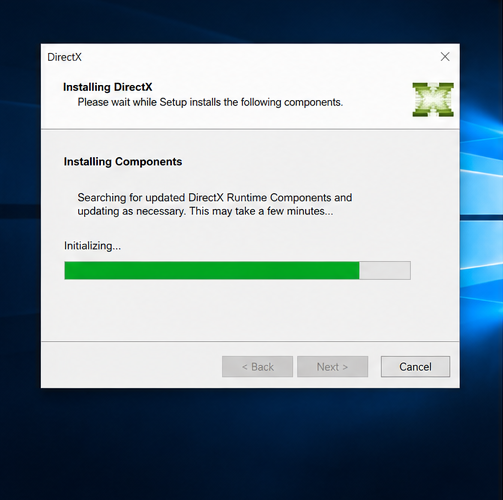Click the Please wait while Setup installs text
Screen dimensions: 503x500
point(210,102)
